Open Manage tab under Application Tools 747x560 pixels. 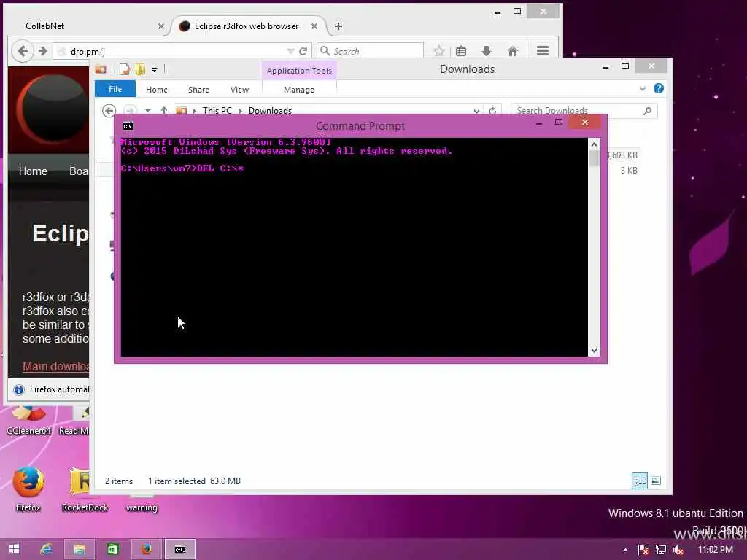[x=299, y=90]
